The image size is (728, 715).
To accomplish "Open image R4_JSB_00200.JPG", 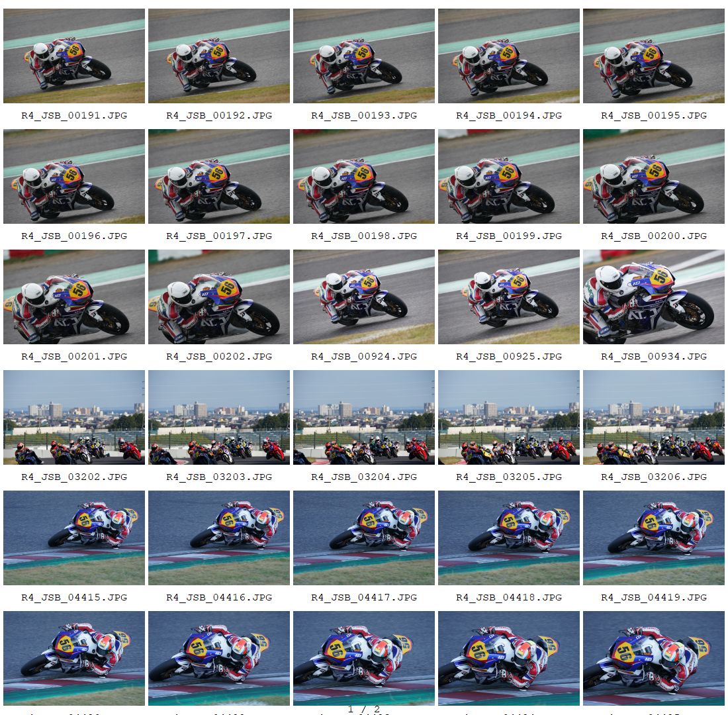I will 654,177.
